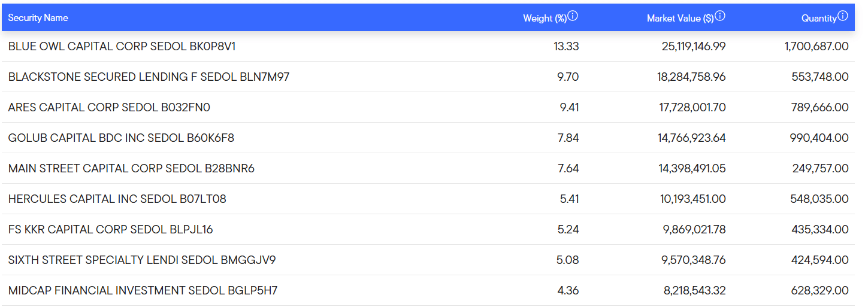
Task: Click the Market Value ($) header text
Action: 680,19
